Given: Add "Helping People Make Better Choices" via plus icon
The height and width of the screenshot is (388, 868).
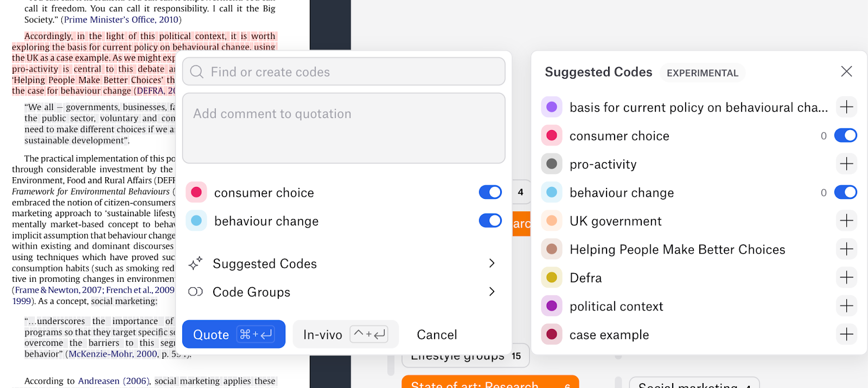Looking at the screenshot, I should tap(845, 249).
